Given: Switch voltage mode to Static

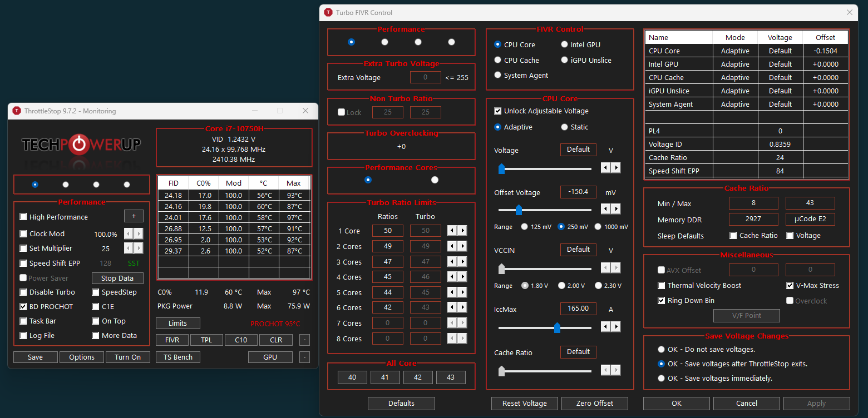Looking at the screenshot, I should 564,127.
